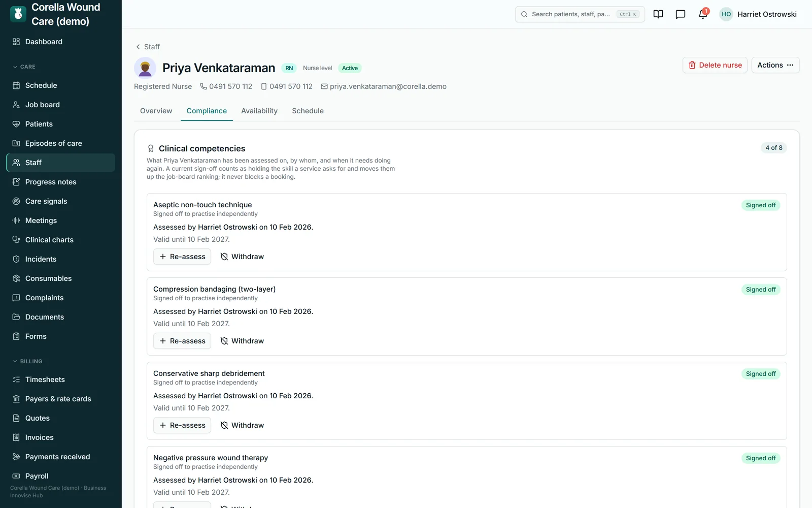Go back to Staff list chevron
812x508 pixels.
[138, 47]
